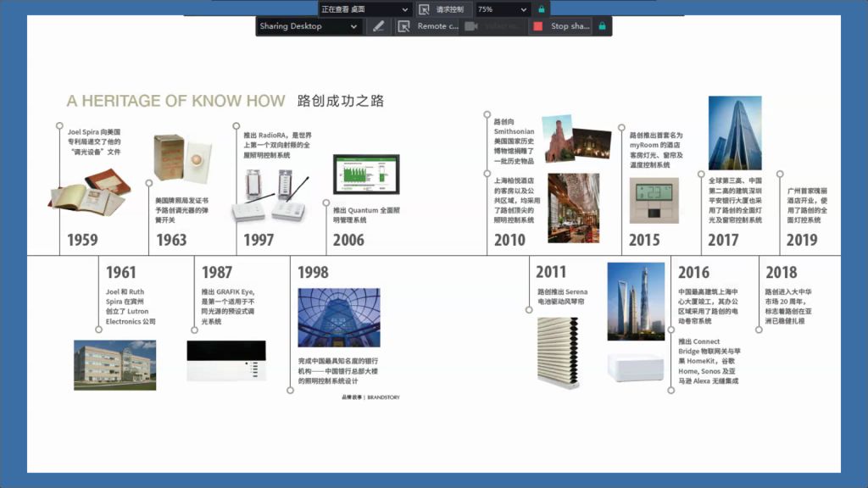Click the 推出 Quantum description text
868x488 pixels.
366,215
